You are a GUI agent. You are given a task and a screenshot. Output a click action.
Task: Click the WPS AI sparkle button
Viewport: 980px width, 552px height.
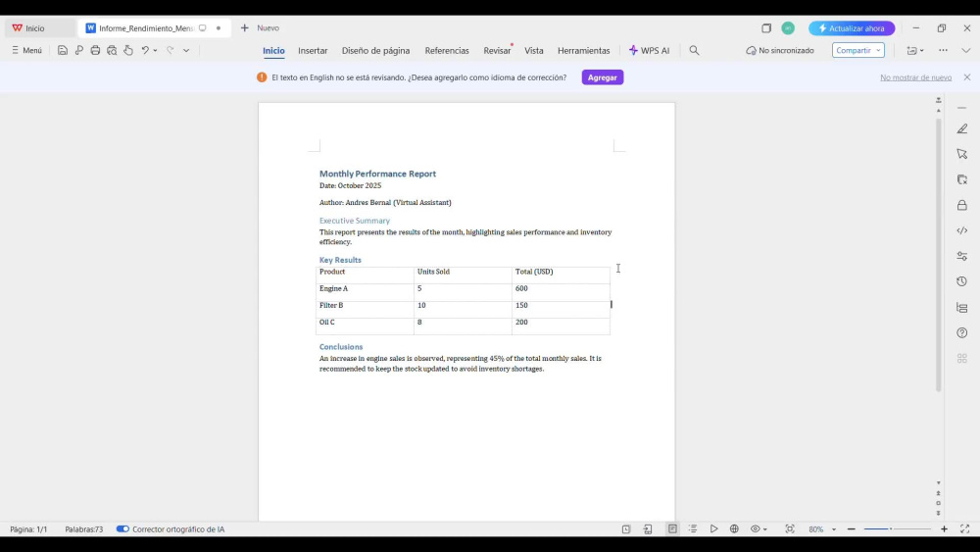pyautogui.click(x=649, y=51)
